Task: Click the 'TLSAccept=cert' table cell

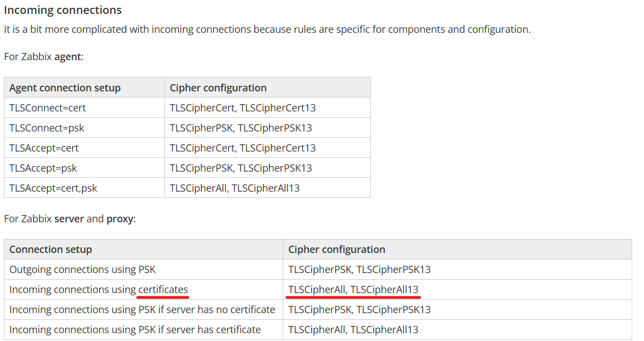Action: click(44, 148)
